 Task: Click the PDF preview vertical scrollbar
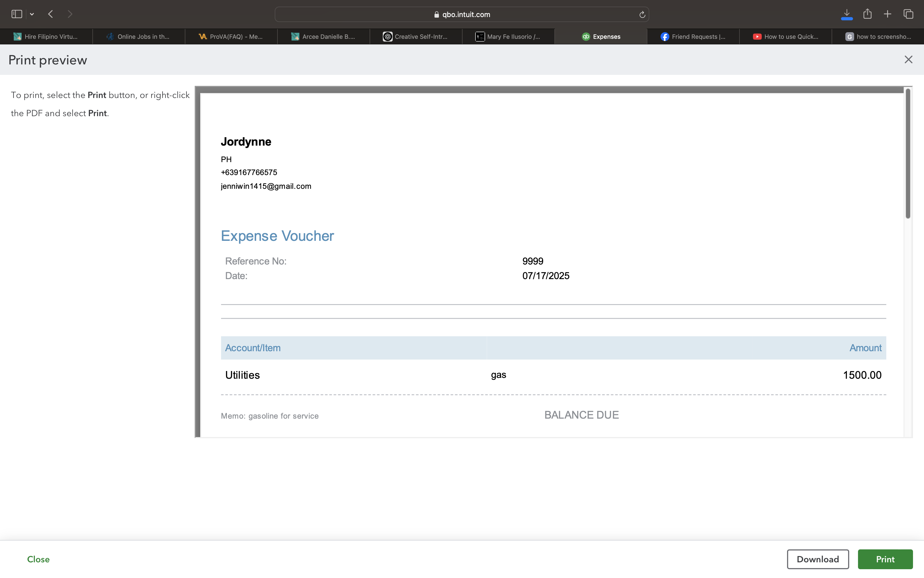click(x=908, y=154)
